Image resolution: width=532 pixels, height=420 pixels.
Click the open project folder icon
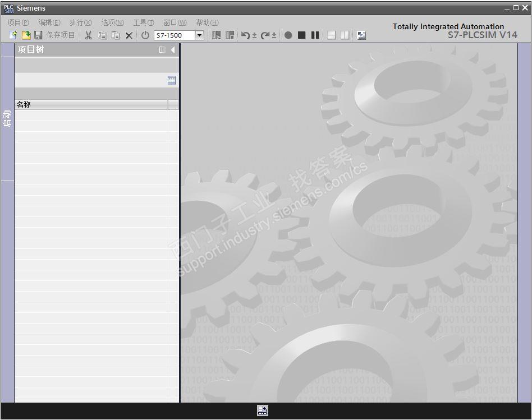pyautogui.click(x=26, y=35)
